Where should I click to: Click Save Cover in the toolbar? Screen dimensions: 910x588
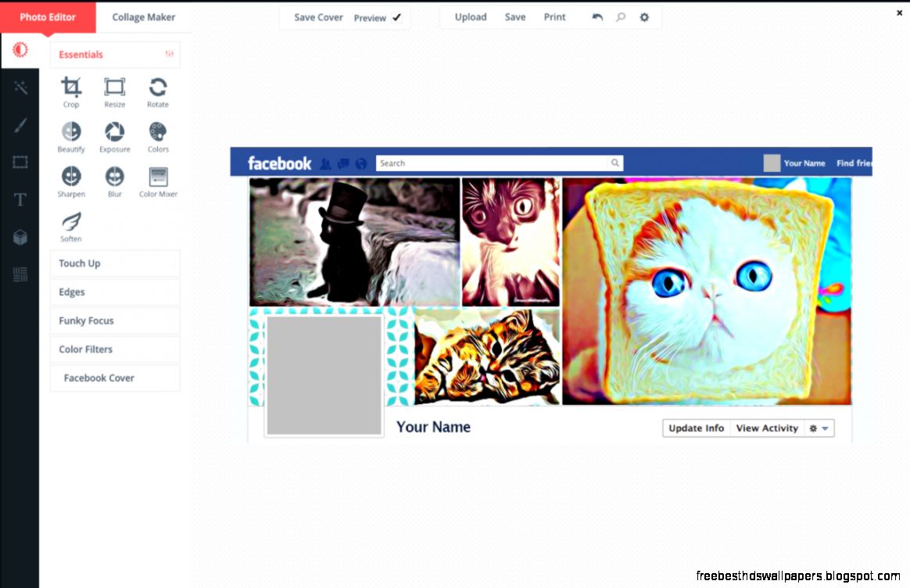click(x=318, y=17)
